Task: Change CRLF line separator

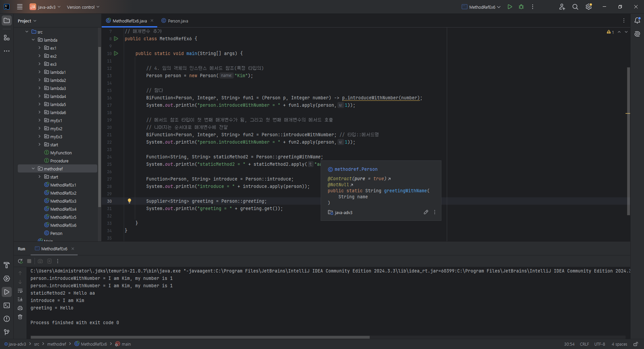Action: [x=584, y=344]
